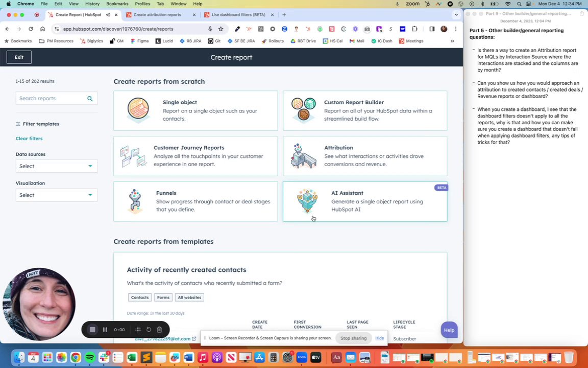Click the site info icon left of the URL
This screenshot has height=368, width=588.
[56, 29]
